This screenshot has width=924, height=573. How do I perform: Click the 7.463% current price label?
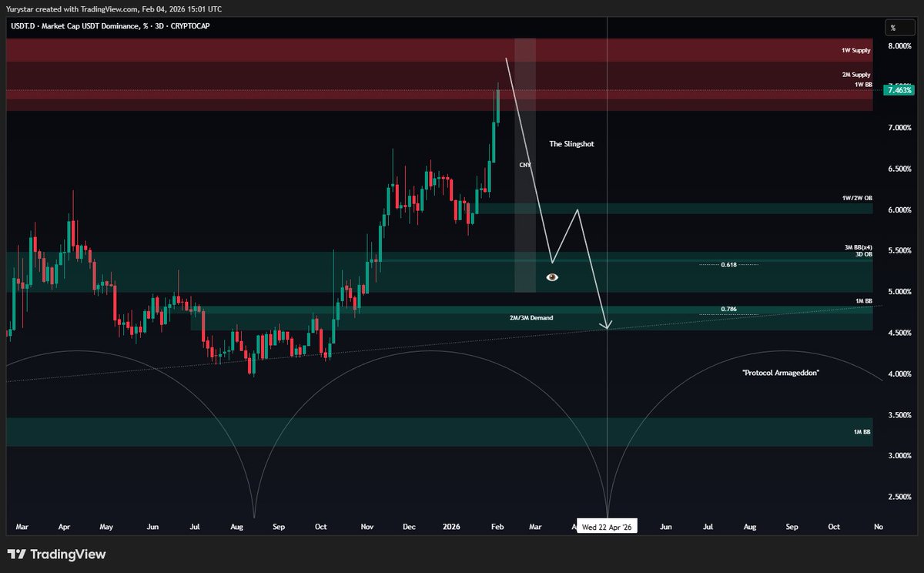(898, 90)
